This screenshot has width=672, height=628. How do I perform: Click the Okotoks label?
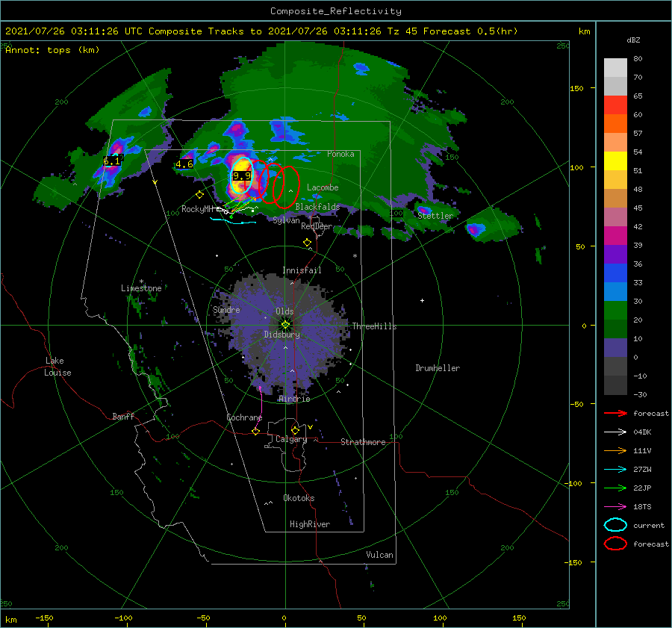[x=299, y=498]
